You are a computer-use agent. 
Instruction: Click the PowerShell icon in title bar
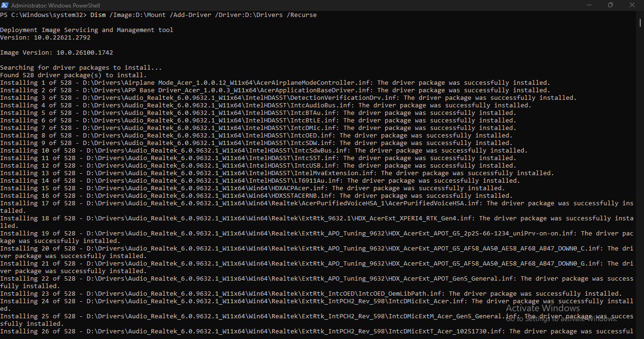coord(5,5)
